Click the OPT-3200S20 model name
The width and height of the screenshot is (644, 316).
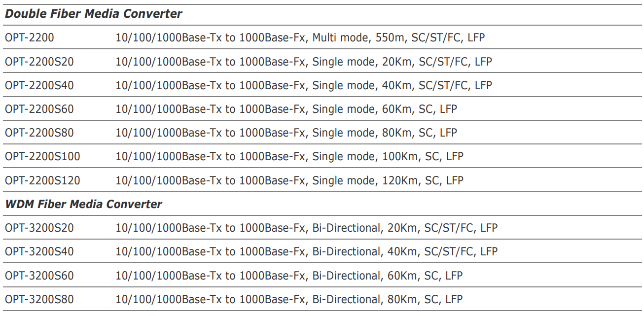(x=39, y=228)
